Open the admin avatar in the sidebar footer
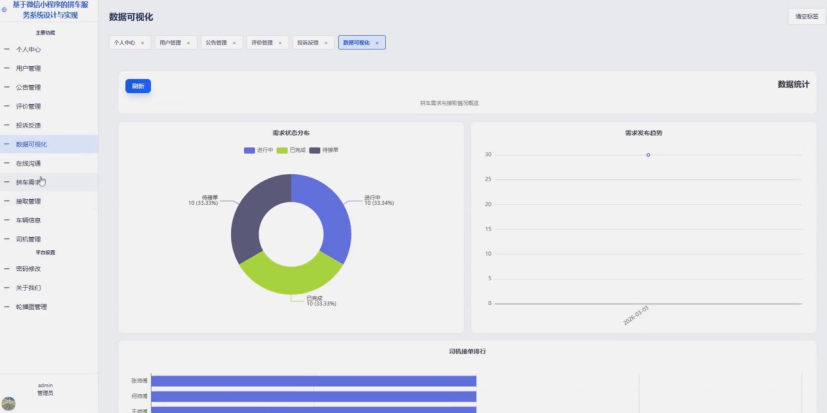Viewport: 827px width, 413px height. click(8, 404)
